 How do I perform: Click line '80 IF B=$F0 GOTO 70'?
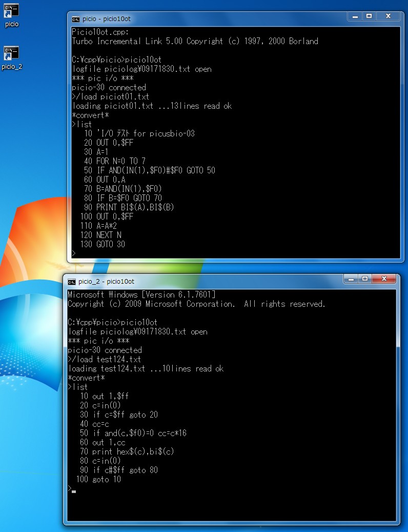123,198
